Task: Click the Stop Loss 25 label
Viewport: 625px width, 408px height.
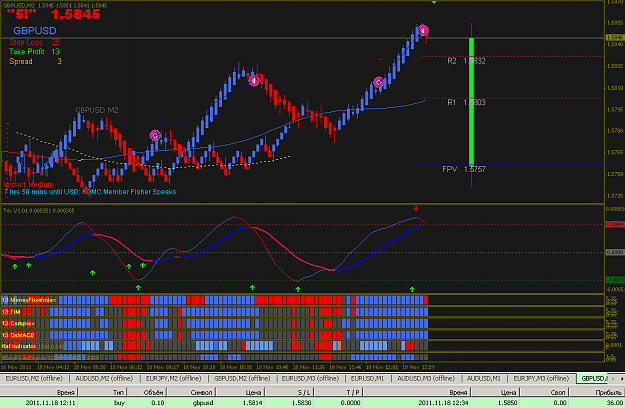Action: click(34, 42)
